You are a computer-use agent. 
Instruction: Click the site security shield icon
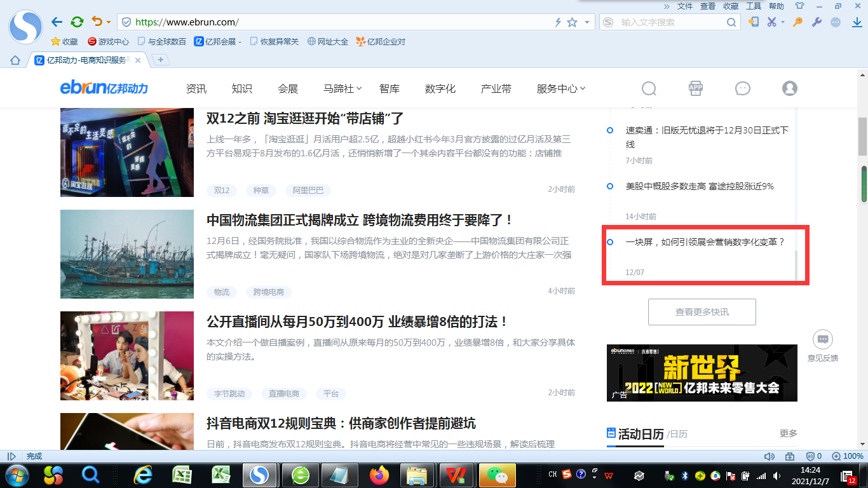126,22
